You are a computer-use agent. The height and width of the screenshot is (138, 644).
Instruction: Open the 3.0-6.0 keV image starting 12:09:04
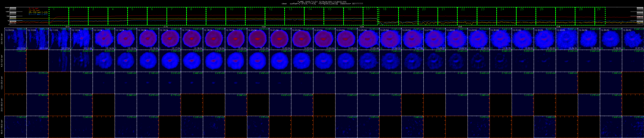pos(15,39)
